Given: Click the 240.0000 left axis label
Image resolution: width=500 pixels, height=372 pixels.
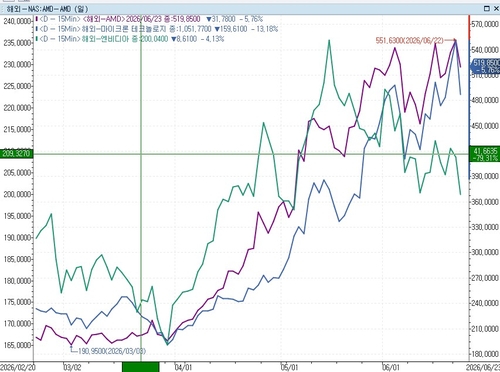Looking at the screenshot, I should pos(17,21).
